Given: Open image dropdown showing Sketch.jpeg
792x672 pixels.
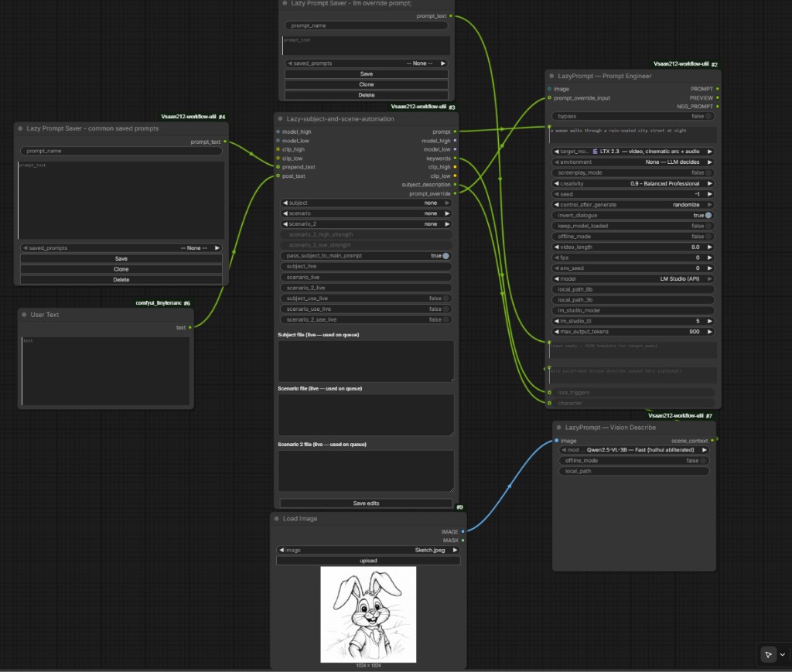Looking at the screenshot, I should (368, 550).
